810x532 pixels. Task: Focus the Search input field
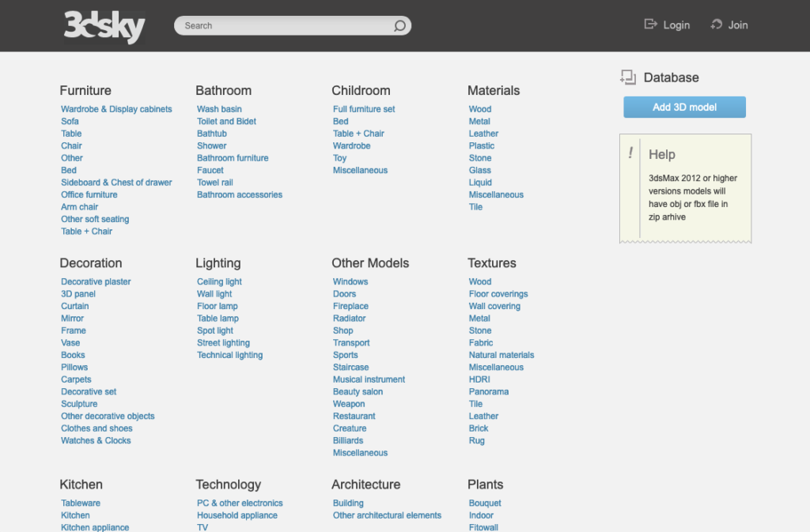285,25
